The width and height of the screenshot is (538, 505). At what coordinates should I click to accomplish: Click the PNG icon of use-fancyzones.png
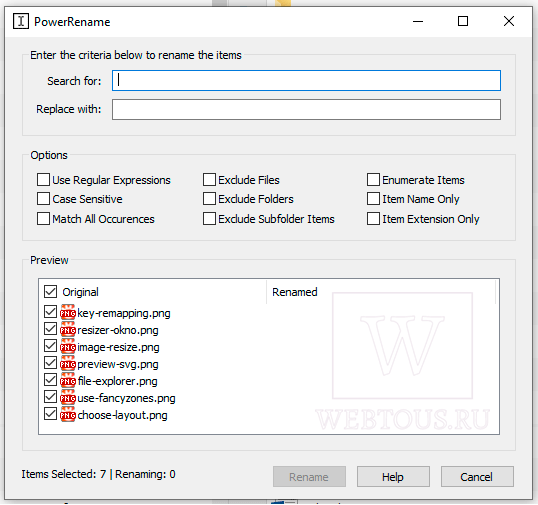click(x=68, y=397)
